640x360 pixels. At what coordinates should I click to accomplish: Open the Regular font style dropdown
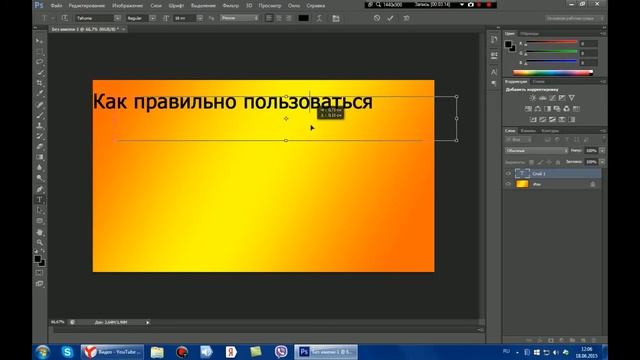(153, 18)
